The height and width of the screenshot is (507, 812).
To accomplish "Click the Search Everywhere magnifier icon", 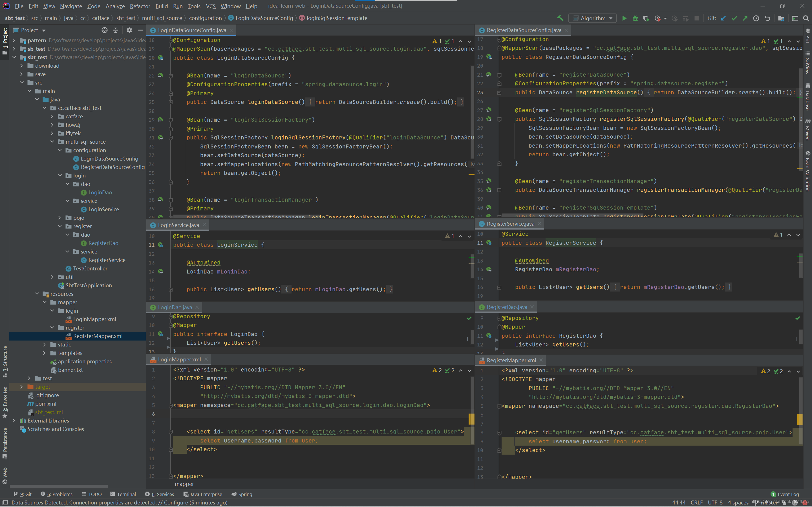I will (806, 18).
